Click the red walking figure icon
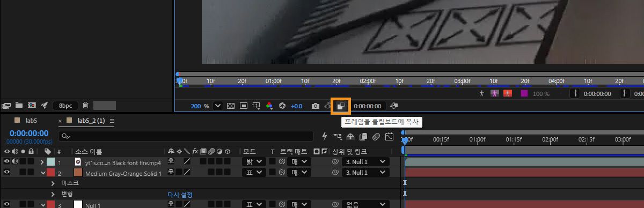Screen dimensions: 644x208 [508, 93]
